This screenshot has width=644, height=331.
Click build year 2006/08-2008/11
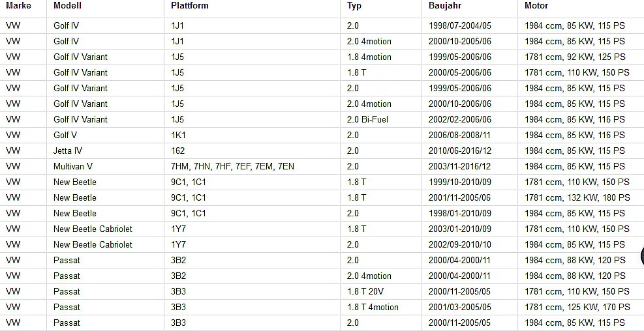459,135
